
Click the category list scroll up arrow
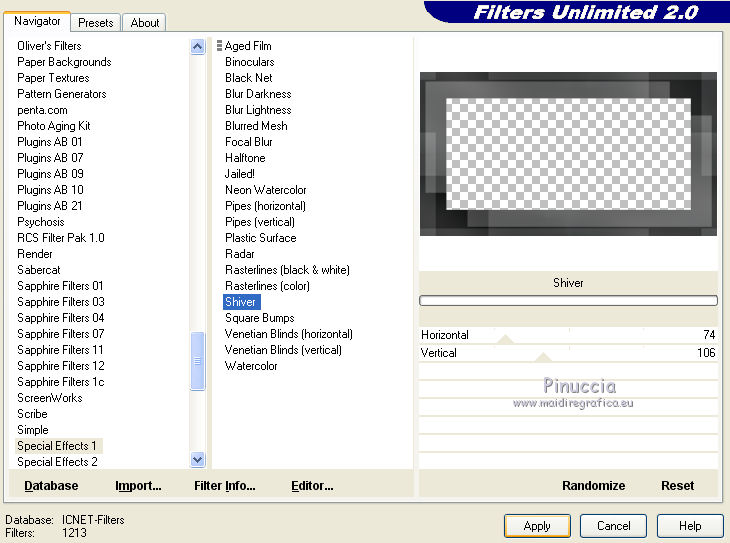[197, 47]
